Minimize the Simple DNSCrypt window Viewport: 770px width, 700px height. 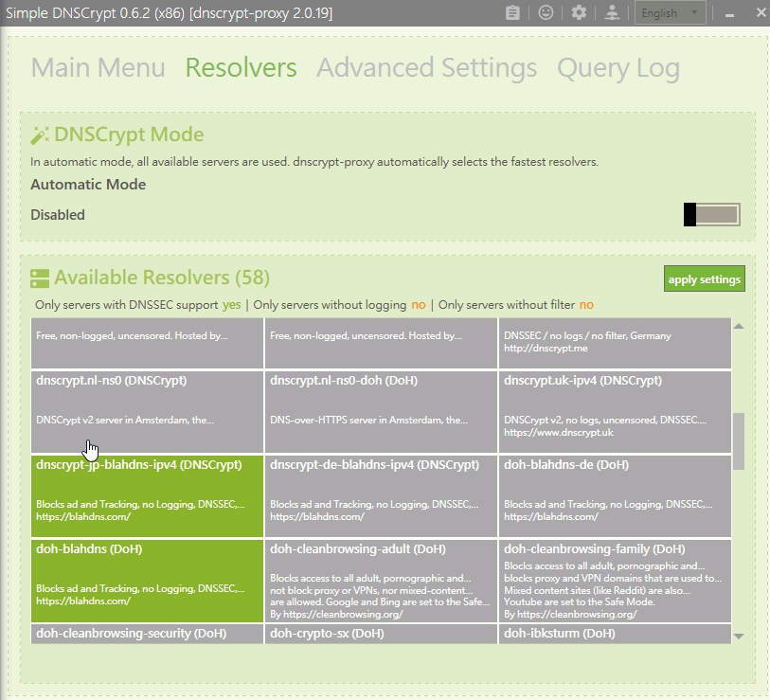coord(729,14)
